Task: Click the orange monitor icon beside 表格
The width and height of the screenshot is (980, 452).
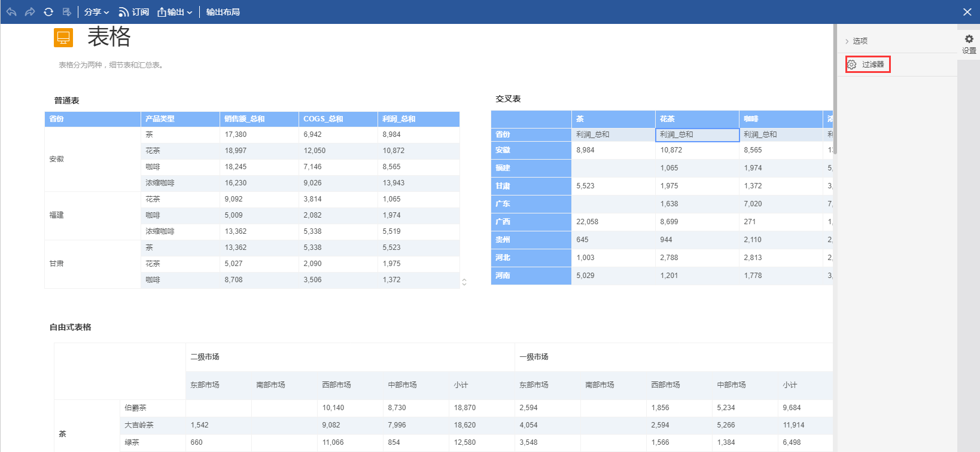Action: (x=63, y=38)
